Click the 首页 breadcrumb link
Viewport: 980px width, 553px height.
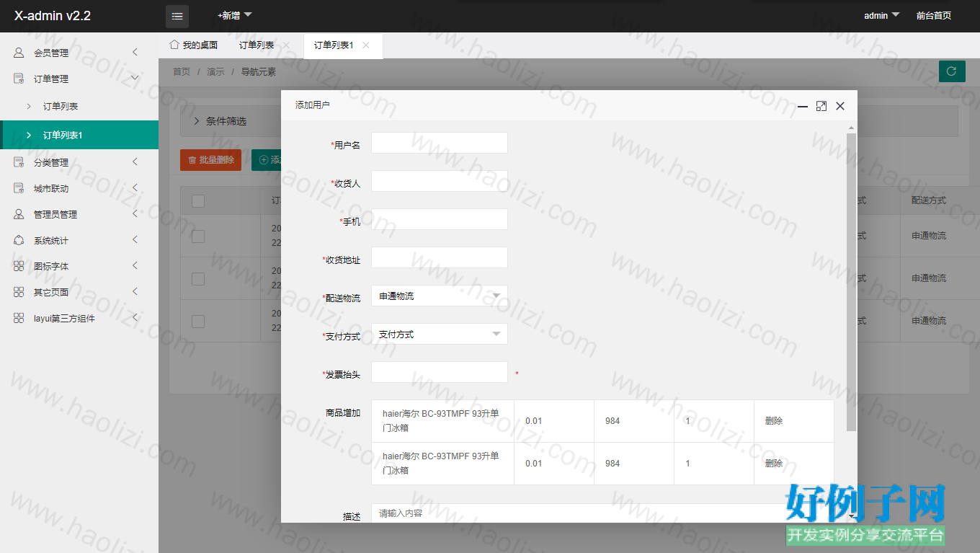(182, 72)
